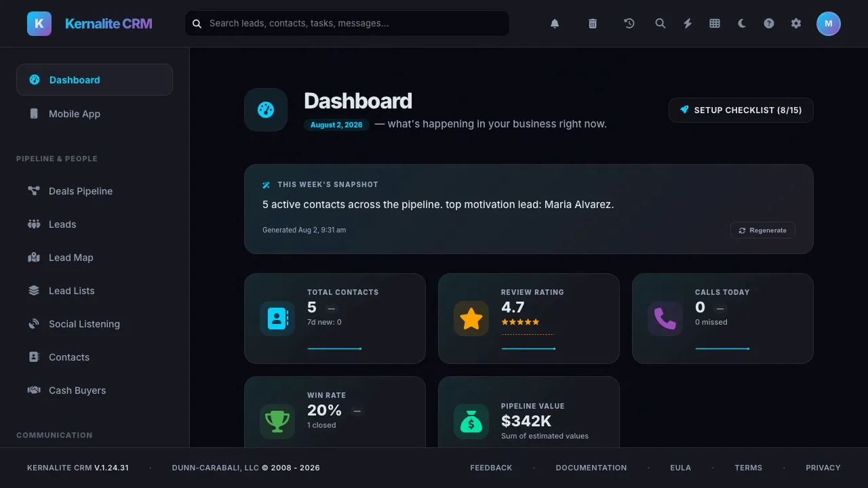
Task: Click the Win Rate trophy icon
Action: [277, 422]
